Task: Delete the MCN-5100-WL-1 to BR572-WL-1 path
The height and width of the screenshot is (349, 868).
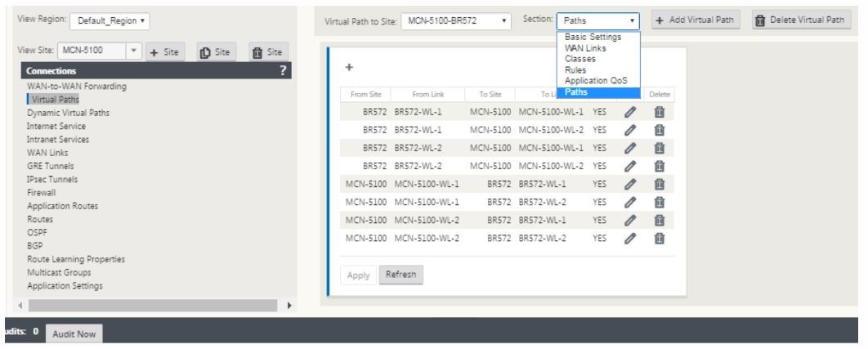Action: (660, 184)
